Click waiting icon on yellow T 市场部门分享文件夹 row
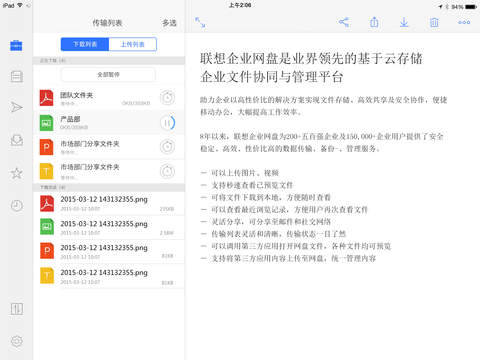The image size is (480, 360). click(167, 171)
